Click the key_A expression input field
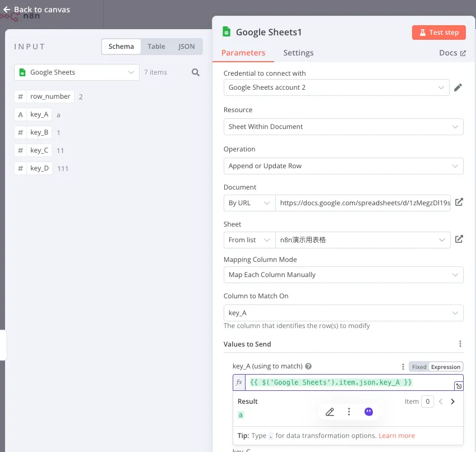Viewport: 476px width, 452px height. tap(349, 382)
